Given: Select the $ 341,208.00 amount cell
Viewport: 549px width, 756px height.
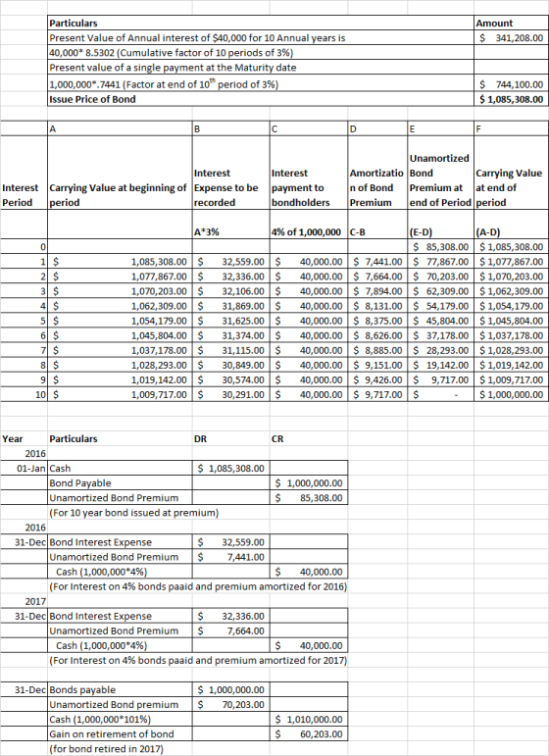Looking at the screenshot, I should 512,37.
